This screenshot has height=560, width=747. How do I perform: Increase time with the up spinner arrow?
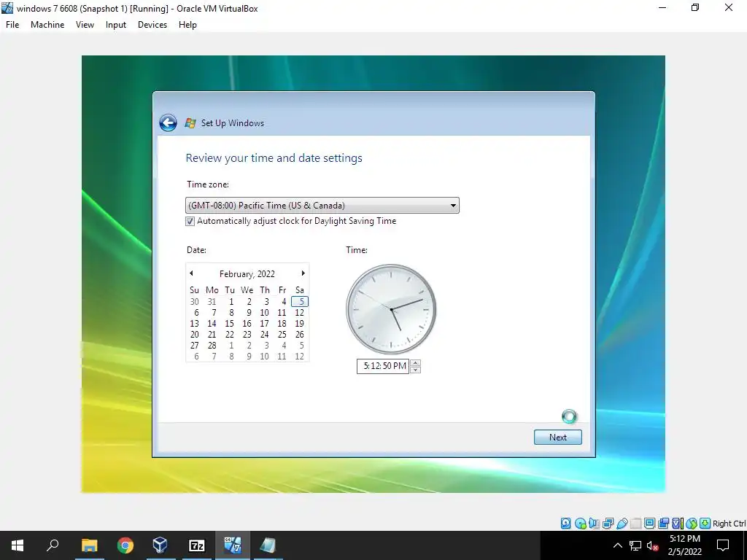[415, 363]
